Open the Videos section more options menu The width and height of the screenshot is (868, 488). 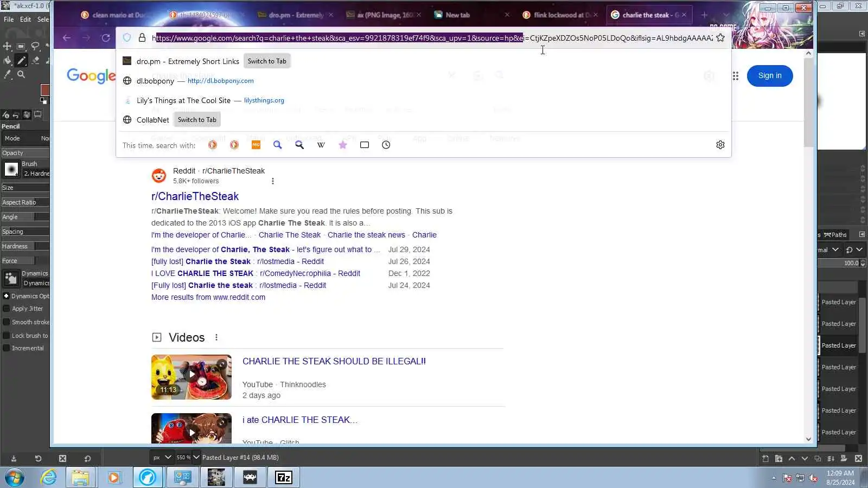point(216,337)
